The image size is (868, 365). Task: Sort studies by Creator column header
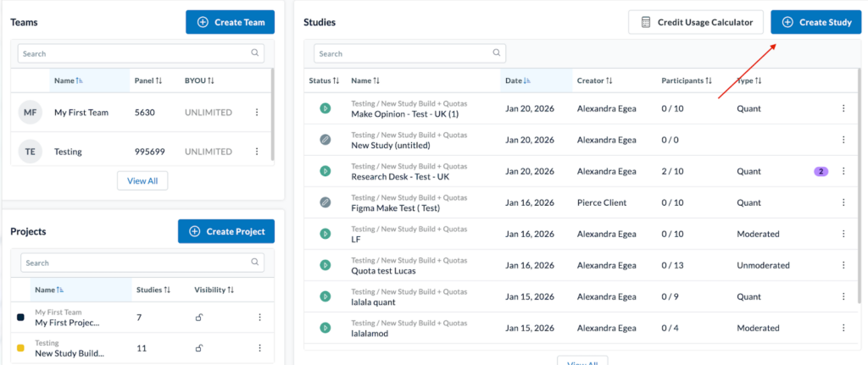(594, 80)
